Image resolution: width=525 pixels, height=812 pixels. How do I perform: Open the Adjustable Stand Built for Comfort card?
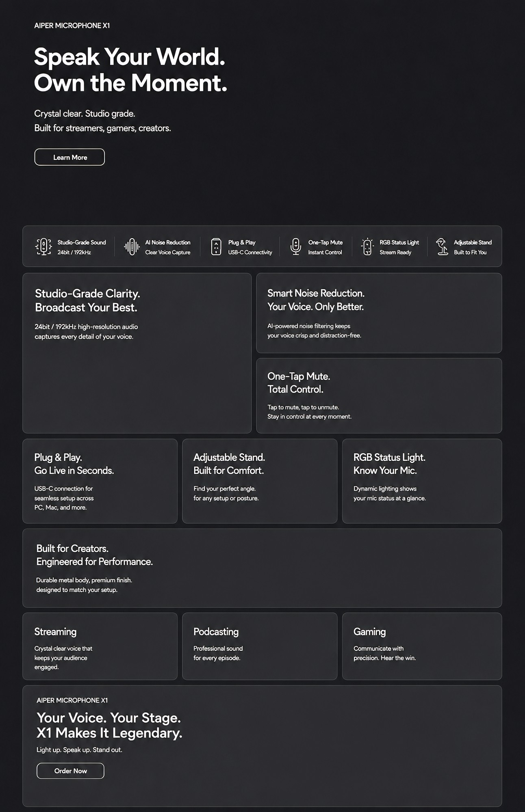tap(260, 481)
